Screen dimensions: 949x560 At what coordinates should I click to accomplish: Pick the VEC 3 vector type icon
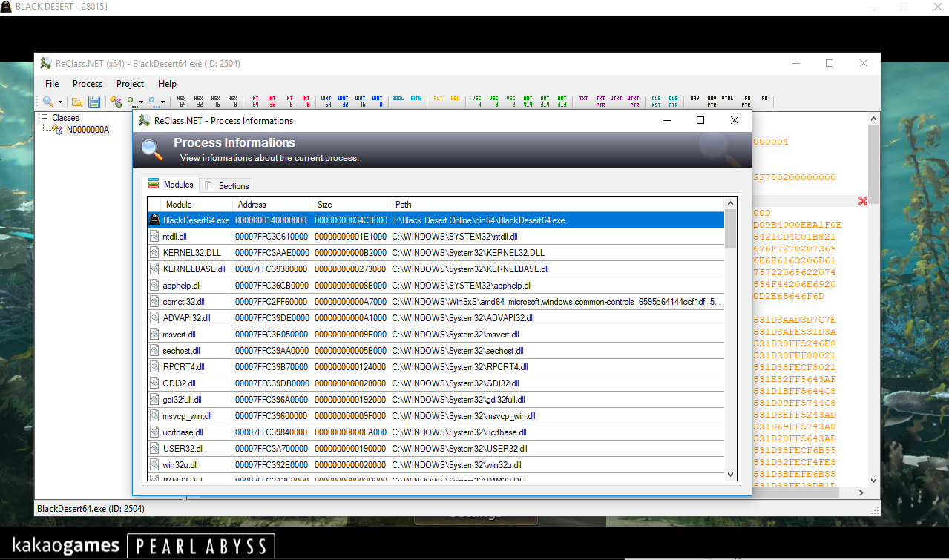pos(493,100)
